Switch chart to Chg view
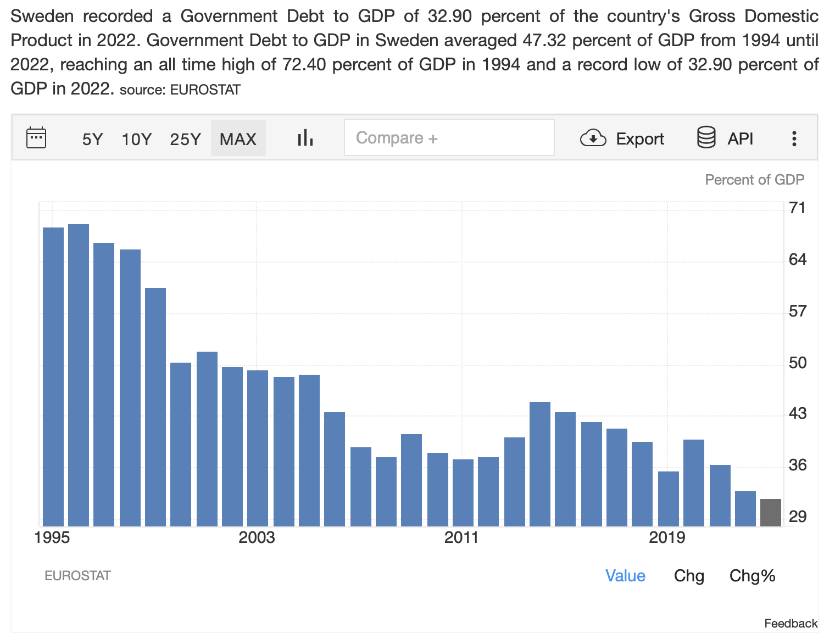This screenshot has width=835, height=644. [689, 576]
